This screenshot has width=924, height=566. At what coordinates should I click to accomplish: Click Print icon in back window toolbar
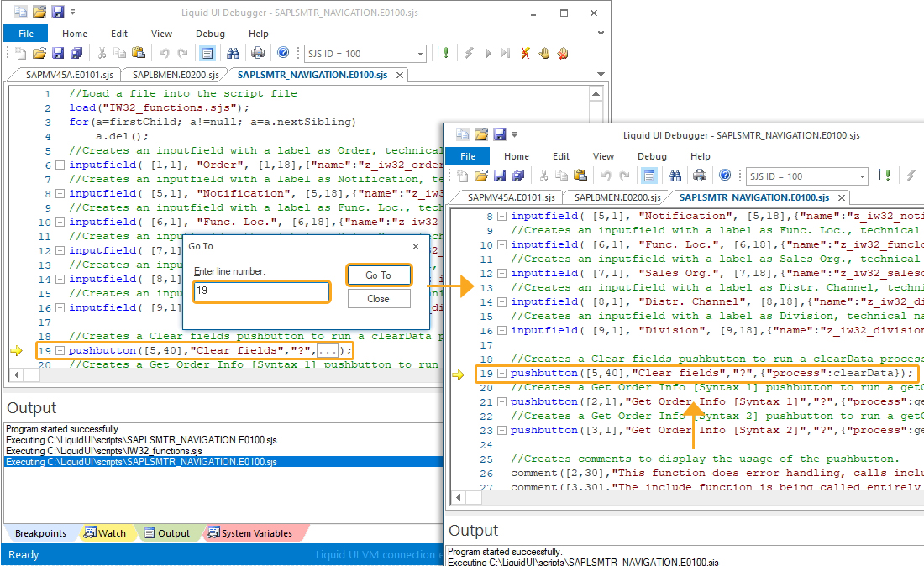[258, 54]
